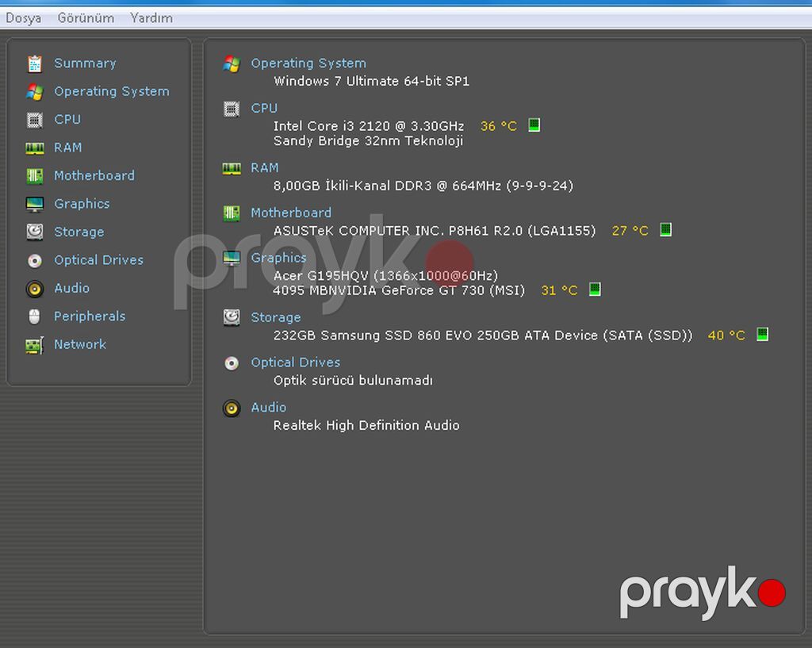This screenshot has height=648, width=812.
Task: Click the Windows flag icon in sidebar
Action: tap(35, 92)
